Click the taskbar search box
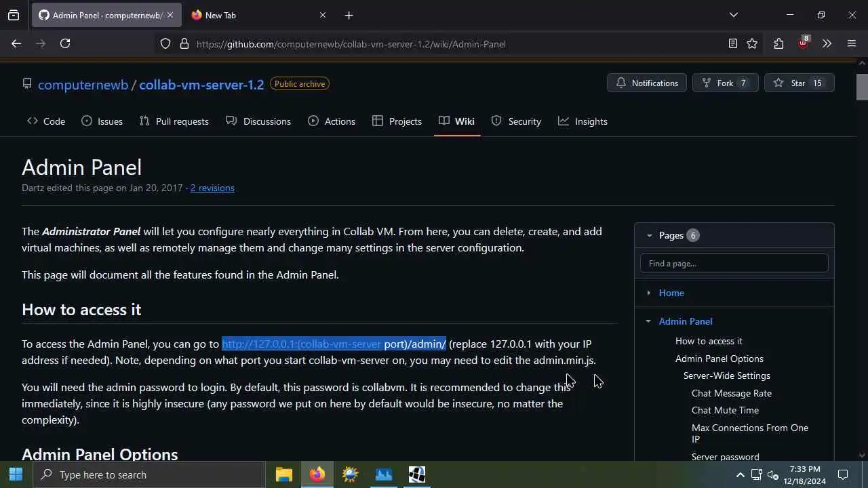868x488 pixels. [x=149, y=474]
